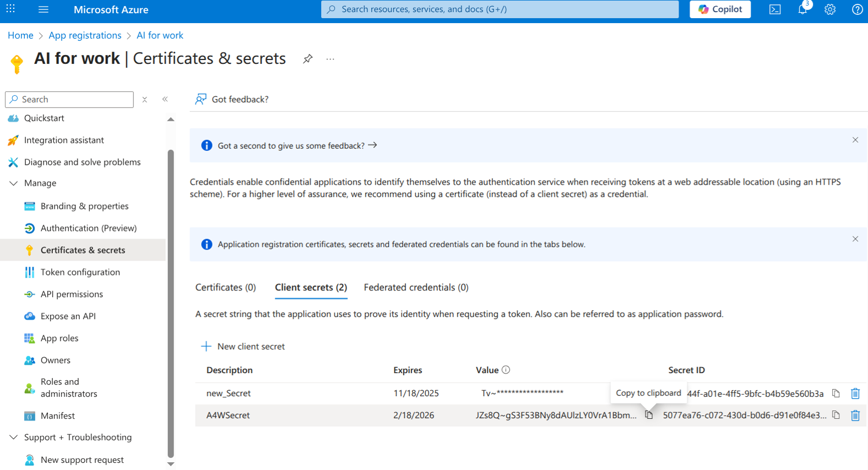Click the Microsoft Azure logo text
This screenshot has height=470, width=868.
tap(111, 9)
